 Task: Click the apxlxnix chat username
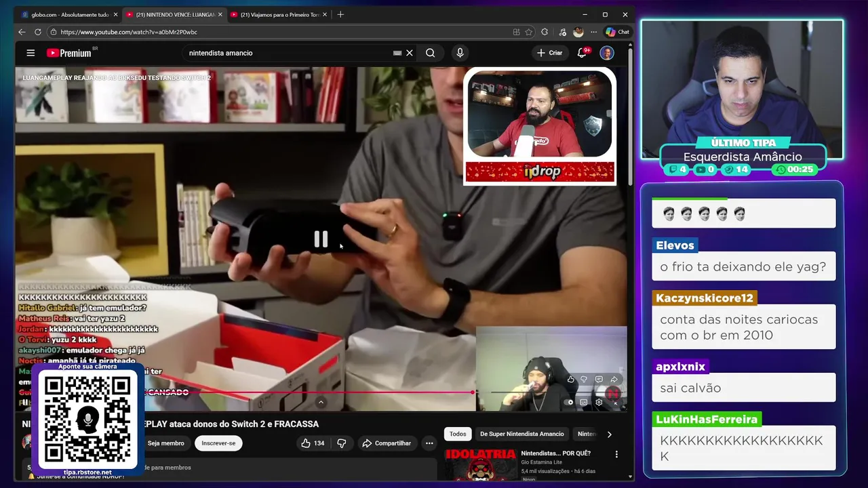[x=681, y=367]
